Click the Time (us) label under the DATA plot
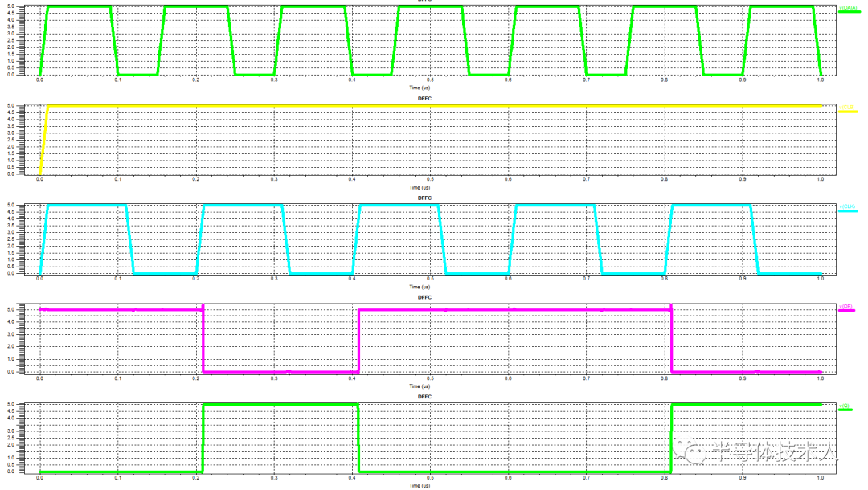 pos(420,88)
